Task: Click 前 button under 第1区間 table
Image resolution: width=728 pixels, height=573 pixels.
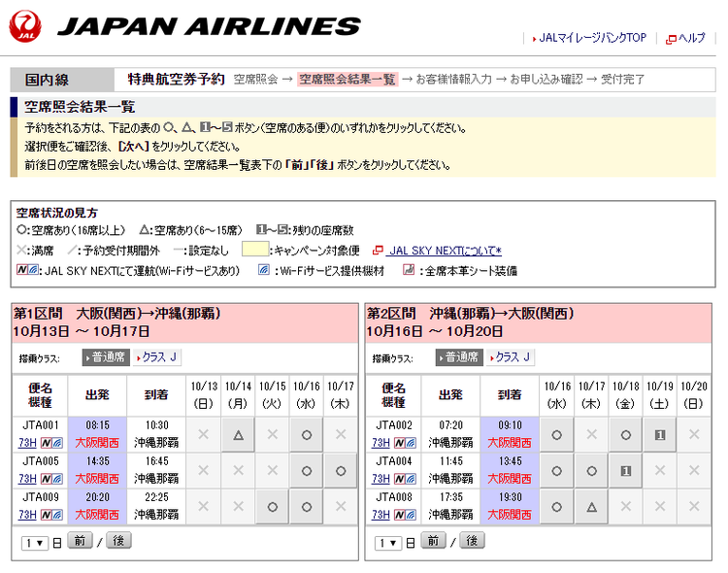Action: coord(81,541)
